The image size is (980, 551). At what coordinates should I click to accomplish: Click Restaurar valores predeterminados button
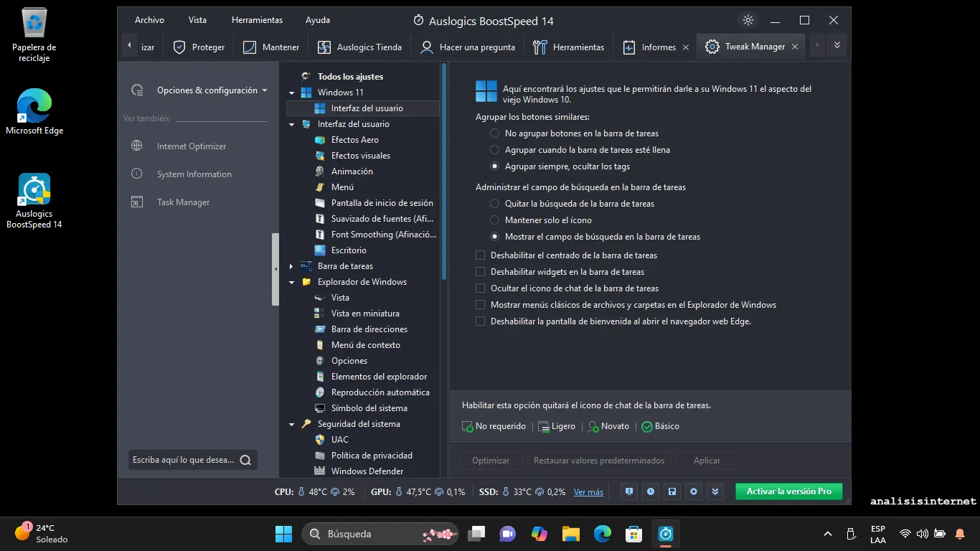point(599,461)
